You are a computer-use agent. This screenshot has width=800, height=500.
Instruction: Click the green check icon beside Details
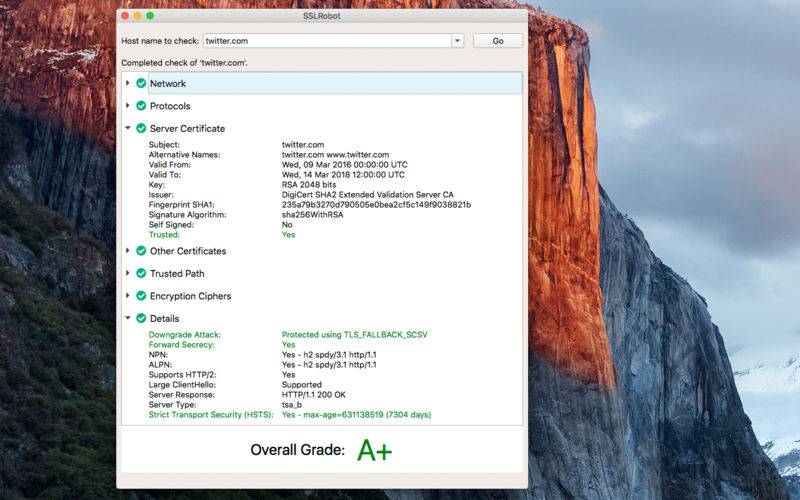pyautogui.click(x=141, y=318)
